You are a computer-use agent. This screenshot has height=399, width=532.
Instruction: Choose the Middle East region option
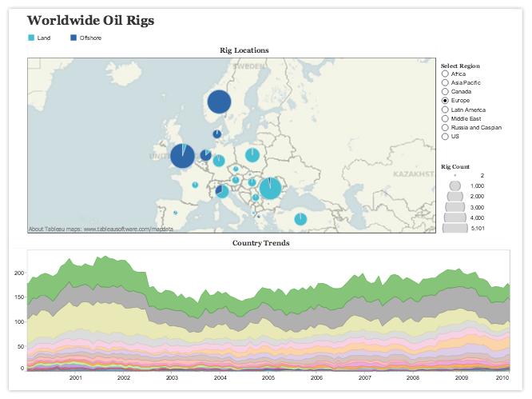tap(445, 119)
